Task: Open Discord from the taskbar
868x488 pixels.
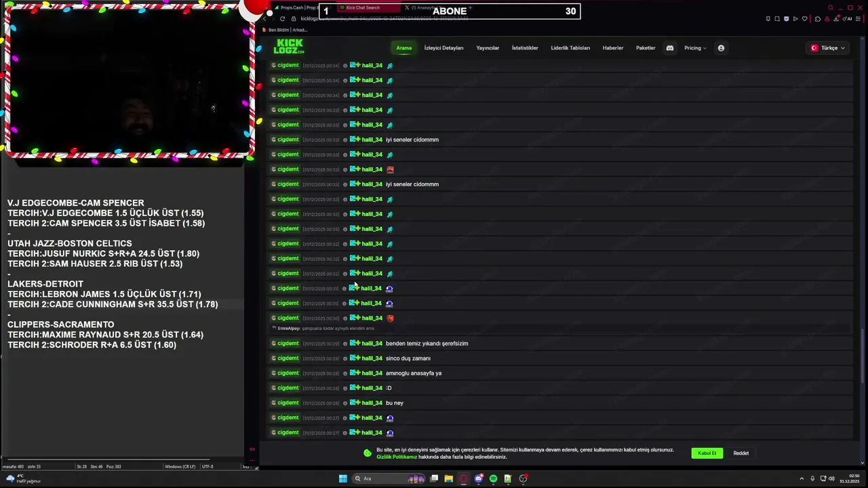Action: (479, 479)
